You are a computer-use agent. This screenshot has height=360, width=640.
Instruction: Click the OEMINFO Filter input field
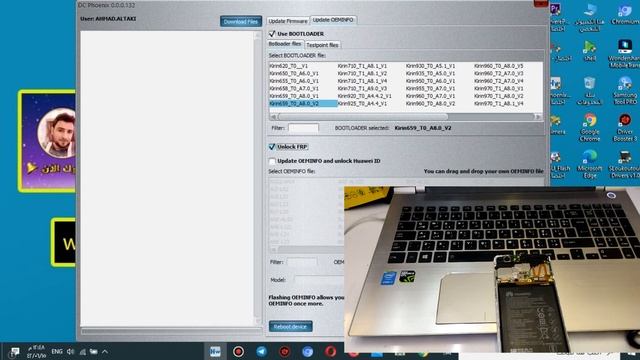(x=302, y=262)
